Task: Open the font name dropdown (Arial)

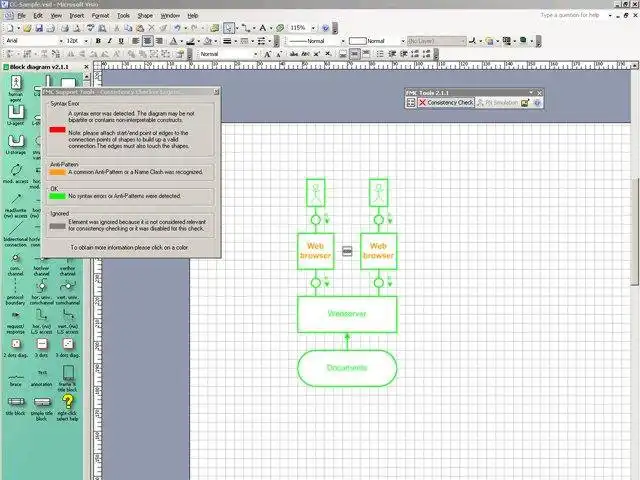Action: 61,41
